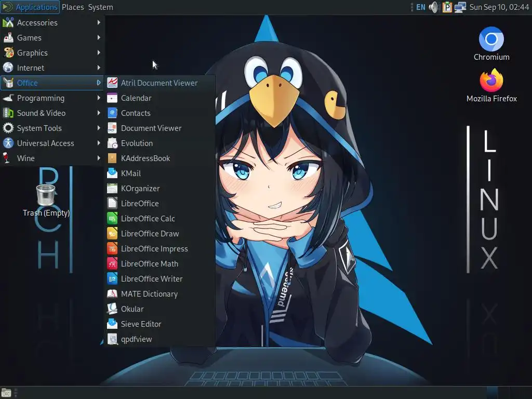
Task: Expand the Wine submenu
Action: pyautogui.click(x=52, y=158)
